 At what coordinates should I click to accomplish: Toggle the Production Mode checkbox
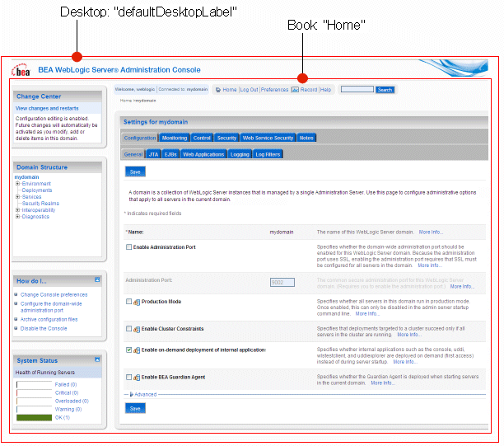pyautogui.click(x=129, y=302)
